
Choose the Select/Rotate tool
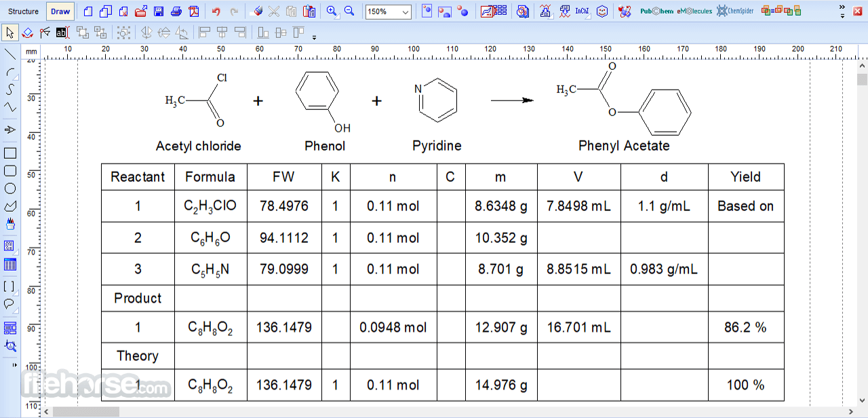tap(28, 32)
